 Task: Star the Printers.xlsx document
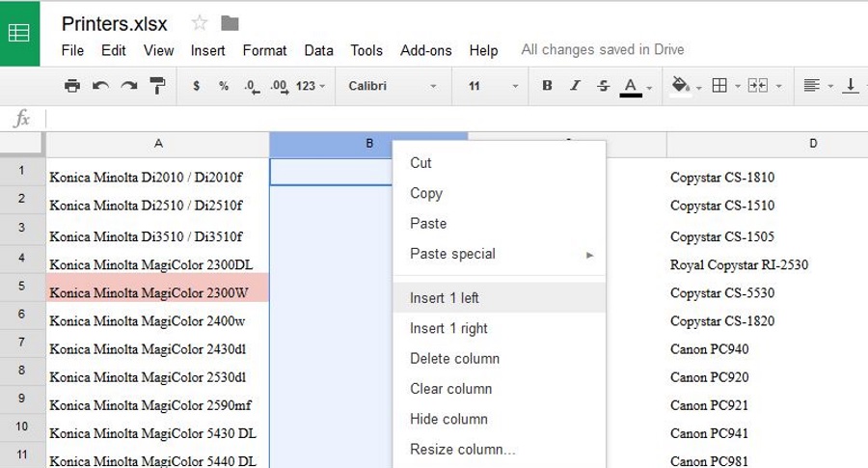click(199, 23)
